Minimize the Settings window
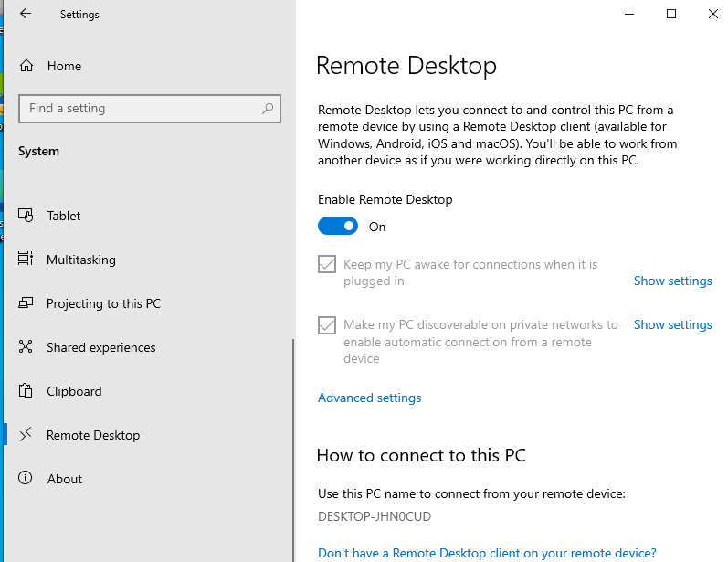The height and width of the screenshot is (562, 728). pos(629,14)
